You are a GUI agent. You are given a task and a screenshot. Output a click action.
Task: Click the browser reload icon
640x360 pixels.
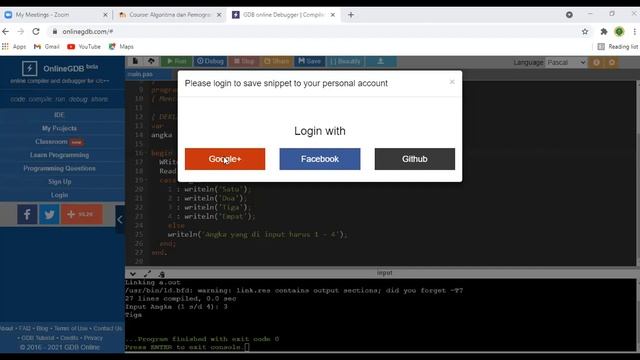pos(36,31)
